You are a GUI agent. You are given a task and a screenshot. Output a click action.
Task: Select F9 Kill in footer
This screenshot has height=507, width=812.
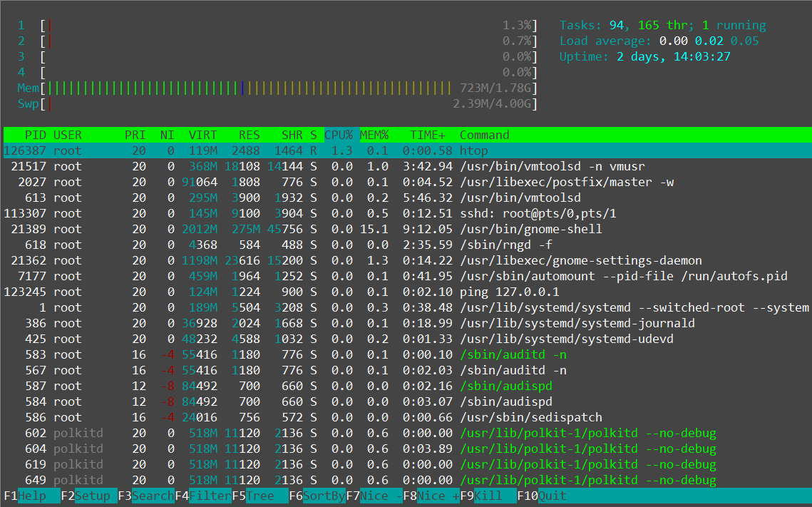[488, 496]
